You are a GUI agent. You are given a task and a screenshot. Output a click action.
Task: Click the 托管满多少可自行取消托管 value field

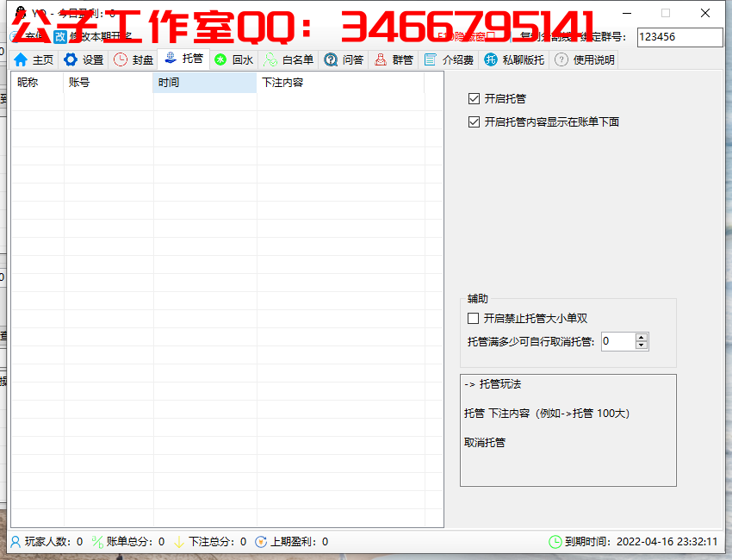[618, 341]
